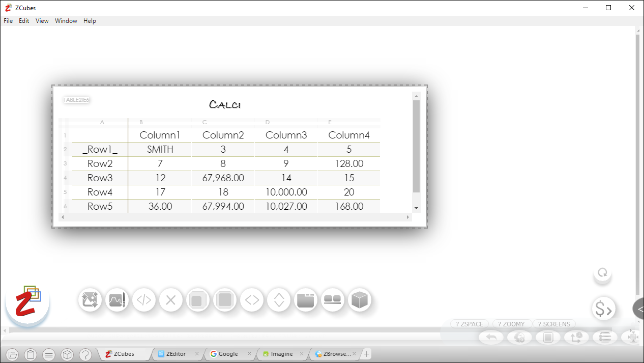Click the X delete round icon
Viewport: 644px width, 363px height.
(x=171, y=300)
